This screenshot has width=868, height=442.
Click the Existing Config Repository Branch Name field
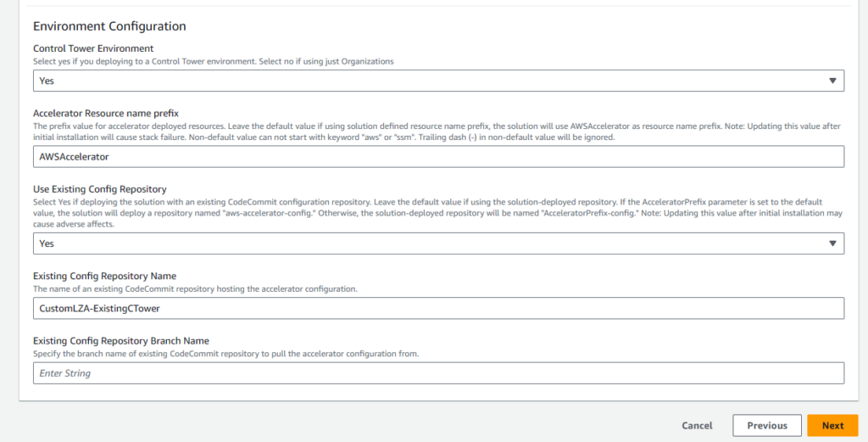(438, 373)
